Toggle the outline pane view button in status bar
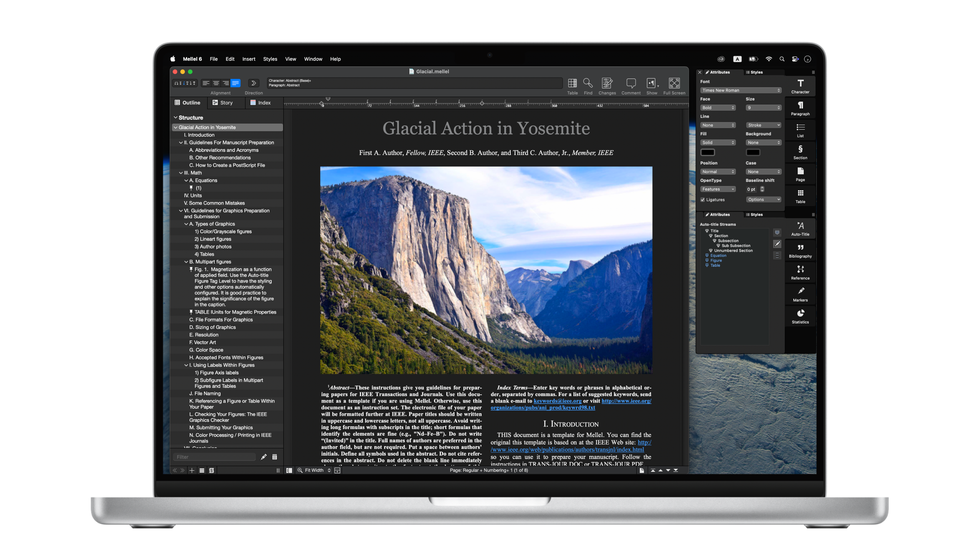Viewport: 980px width, 557px height. 289,470
